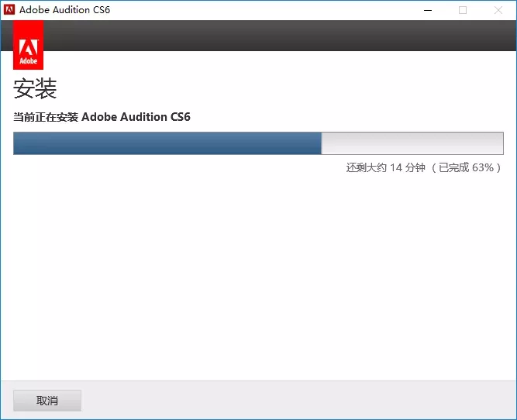Click the gray footer bar right of 取消

click(310, 400)
